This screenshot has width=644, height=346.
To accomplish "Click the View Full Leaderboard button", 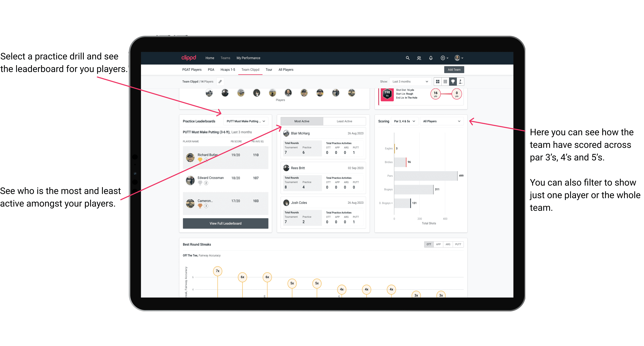I will pyautogui.click(x=226, y=223).
